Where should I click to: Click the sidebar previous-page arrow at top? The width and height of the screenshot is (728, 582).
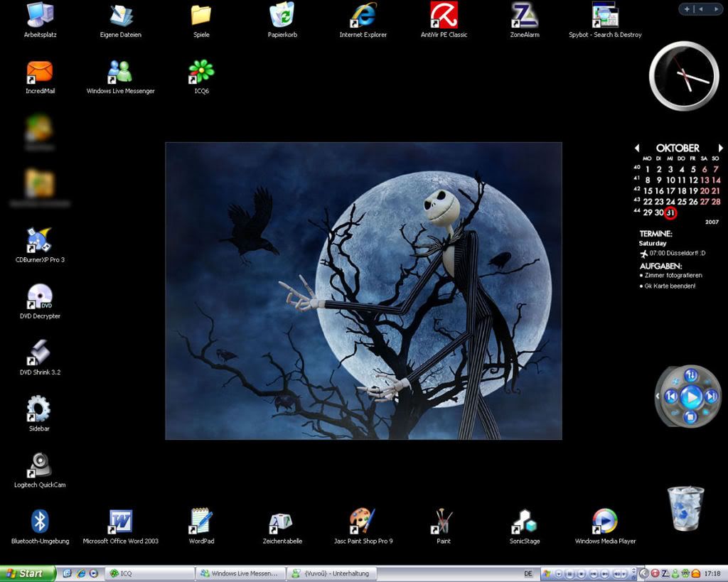coord(701,9)
